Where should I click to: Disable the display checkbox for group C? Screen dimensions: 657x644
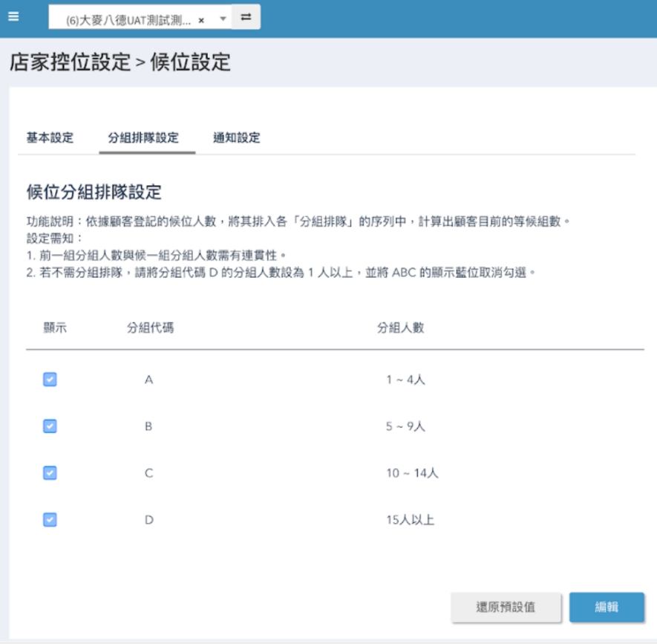click(50, 473)
